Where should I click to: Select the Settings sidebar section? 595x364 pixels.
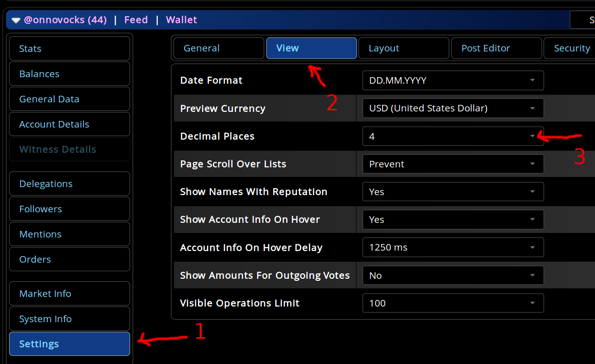[x=70, y=344]
